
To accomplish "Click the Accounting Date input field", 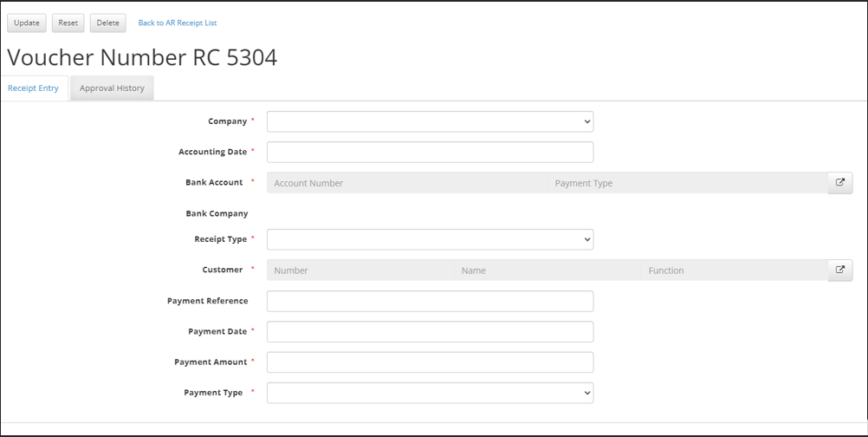I will pos(430,153).
